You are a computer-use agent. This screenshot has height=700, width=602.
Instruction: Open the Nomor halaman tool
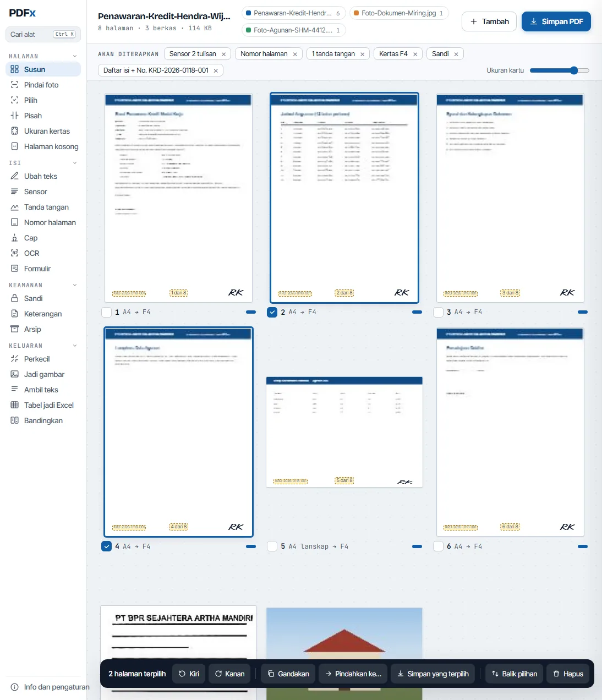[x=43, y=222]
